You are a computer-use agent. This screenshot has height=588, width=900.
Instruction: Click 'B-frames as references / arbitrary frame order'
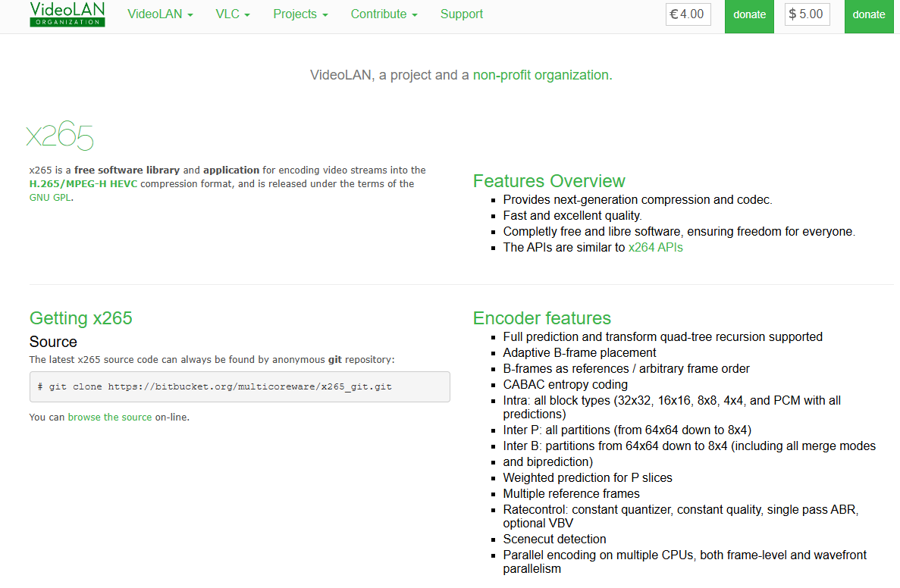pyautogui.click(x=626, y=369)
